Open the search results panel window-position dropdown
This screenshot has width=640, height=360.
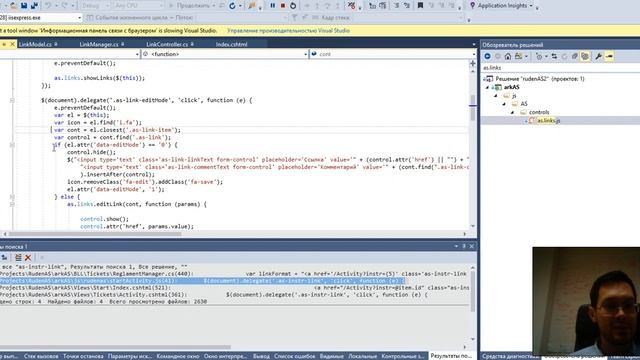coord(456,246)
